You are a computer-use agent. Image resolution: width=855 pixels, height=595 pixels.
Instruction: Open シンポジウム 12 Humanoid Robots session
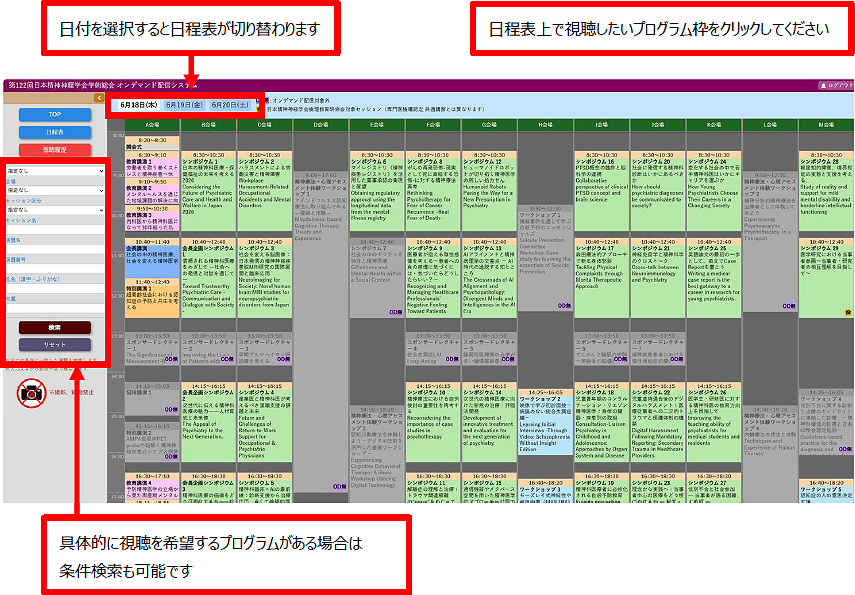coord(489,191)
